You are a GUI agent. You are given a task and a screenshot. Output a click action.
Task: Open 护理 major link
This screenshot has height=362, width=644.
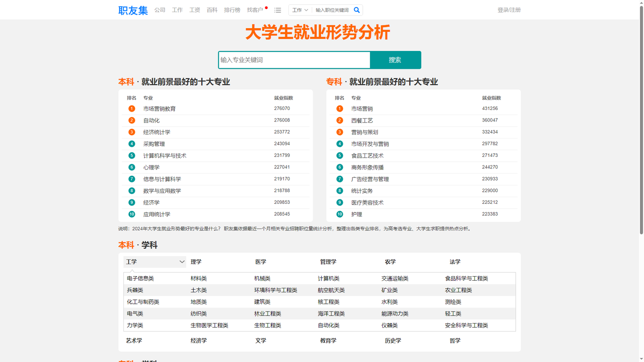click(x=357, y=214)
